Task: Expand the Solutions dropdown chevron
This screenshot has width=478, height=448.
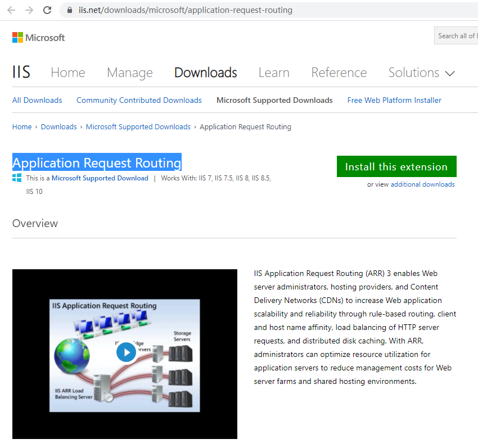Action: [450, 74]
